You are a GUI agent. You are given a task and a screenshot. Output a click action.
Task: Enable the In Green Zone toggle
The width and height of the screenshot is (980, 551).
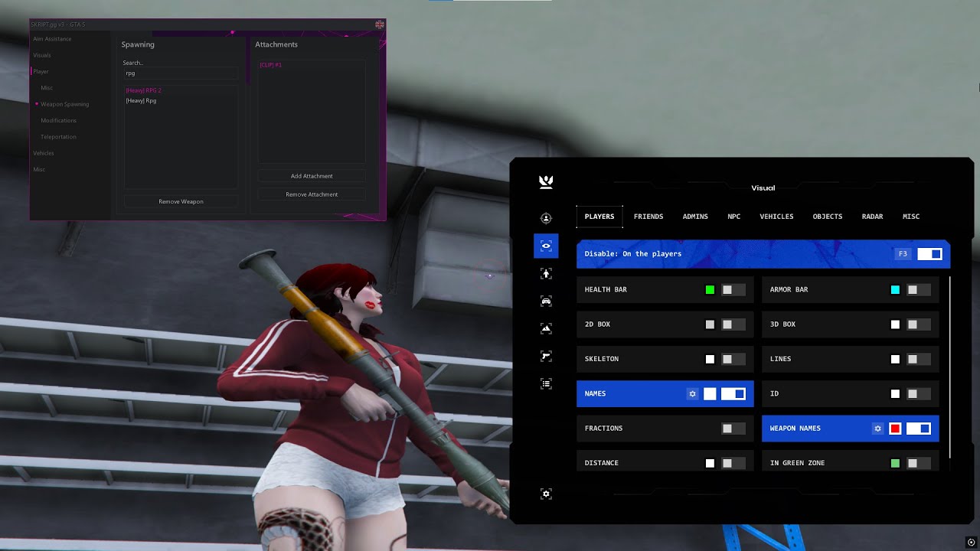click(919, 463)
